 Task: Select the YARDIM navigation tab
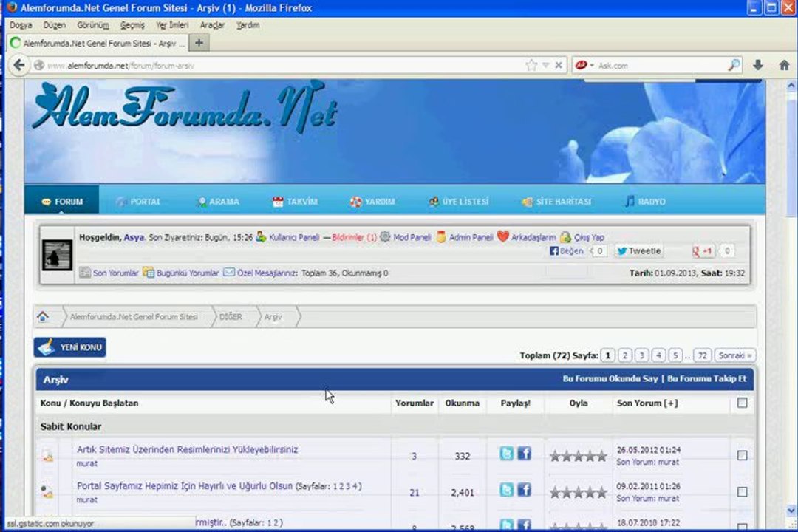(372, 202)
